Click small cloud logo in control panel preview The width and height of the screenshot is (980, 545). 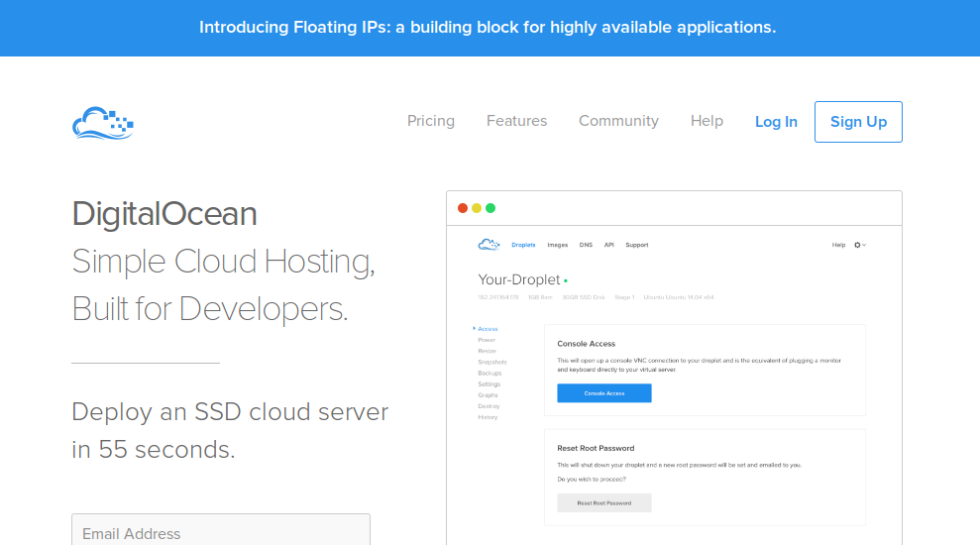[489, 245]
